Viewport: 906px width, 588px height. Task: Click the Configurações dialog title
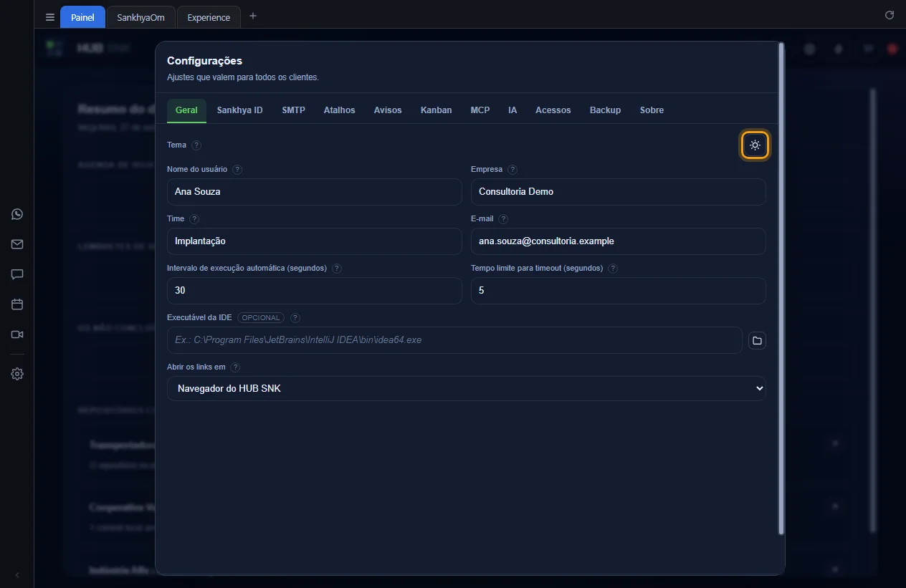point(205,61)
